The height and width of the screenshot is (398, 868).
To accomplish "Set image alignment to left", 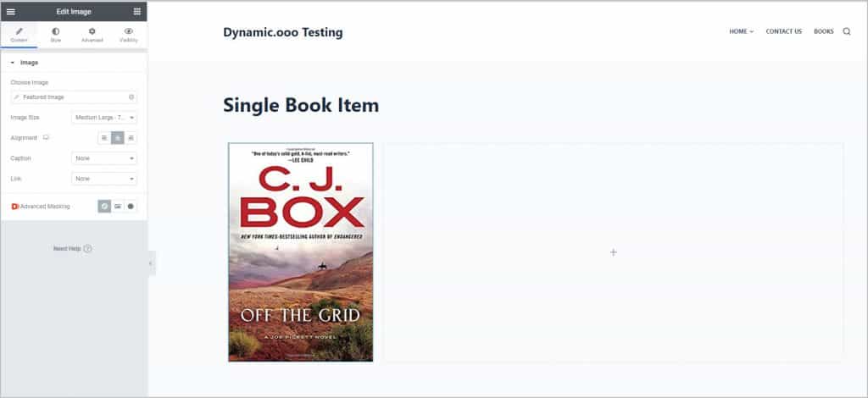I will point(104,137).
